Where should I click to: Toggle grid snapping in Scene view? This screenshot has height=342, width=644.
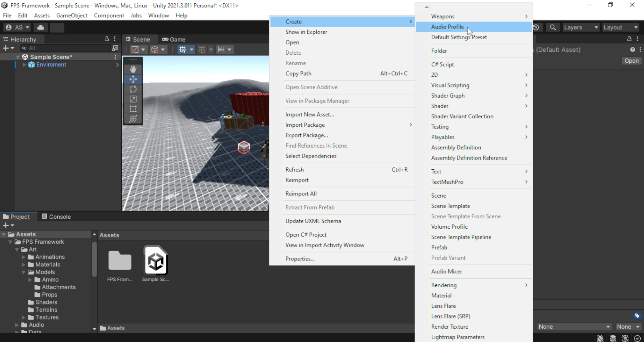point(202,50)
